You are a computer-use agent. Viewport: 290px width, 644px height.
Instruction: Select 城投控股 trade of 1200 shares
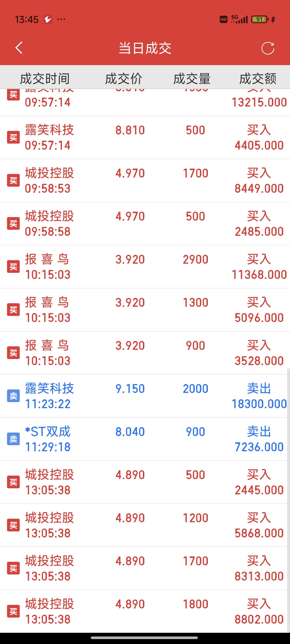[145, 525]
